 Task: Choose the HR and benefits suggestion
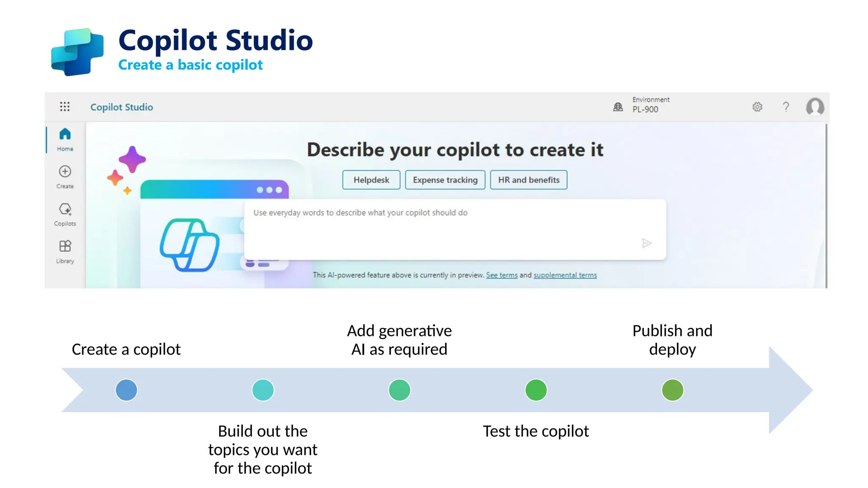[x=529, y=180]
